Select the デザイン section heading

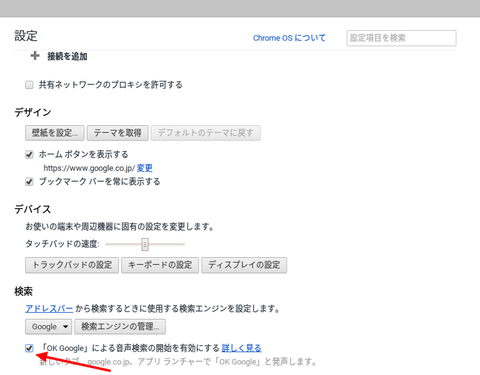pos(33,112)
